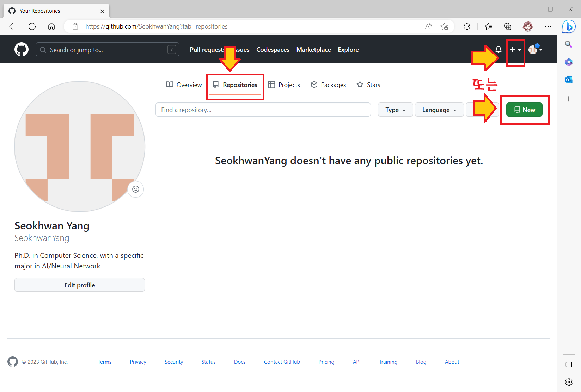Viewport: 581px width, 392px height.
Task: Click the large profile avatar image
Action: (80, 147)
